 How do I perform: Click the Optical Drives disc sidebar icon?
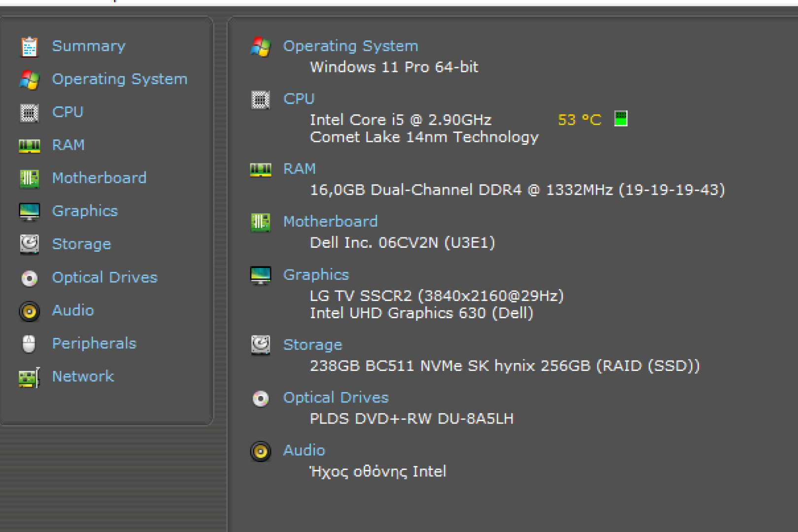coord(29,278)
